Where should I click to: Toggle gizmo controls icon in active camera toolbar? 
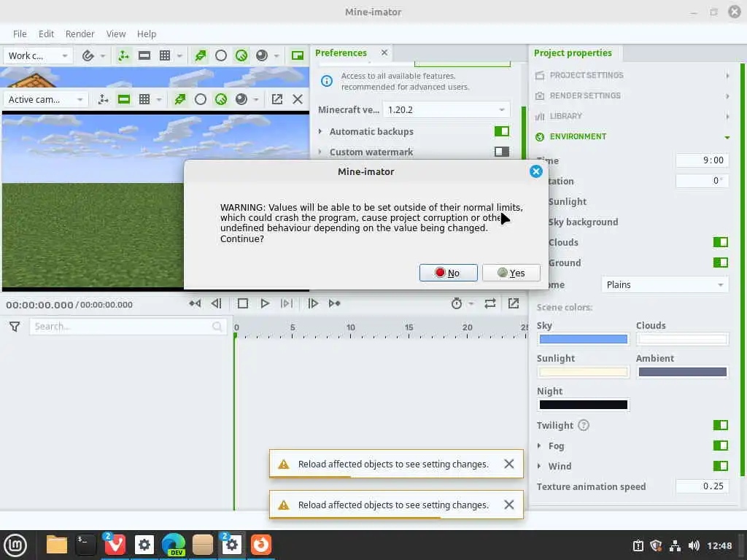click(103, 99)
